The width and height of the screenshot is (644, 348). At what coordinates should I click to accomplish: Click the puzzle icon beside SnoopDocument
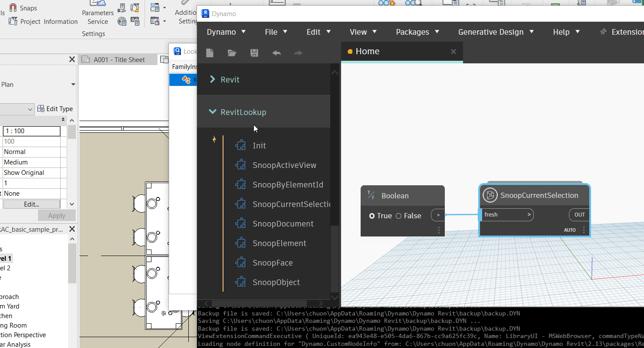point(240,223)
